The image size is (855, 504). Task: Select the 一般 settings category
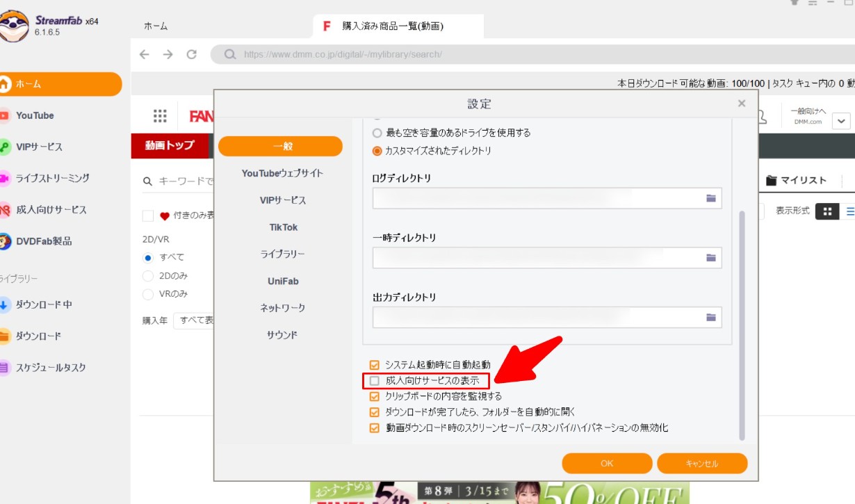pos(280,147)
